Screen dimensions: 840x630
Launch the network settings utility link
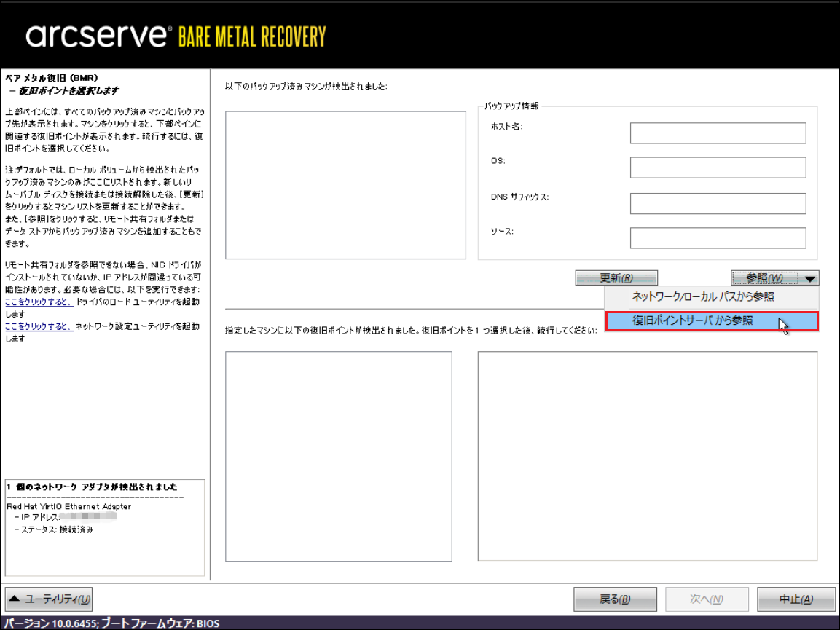click(x=39, y=326)
